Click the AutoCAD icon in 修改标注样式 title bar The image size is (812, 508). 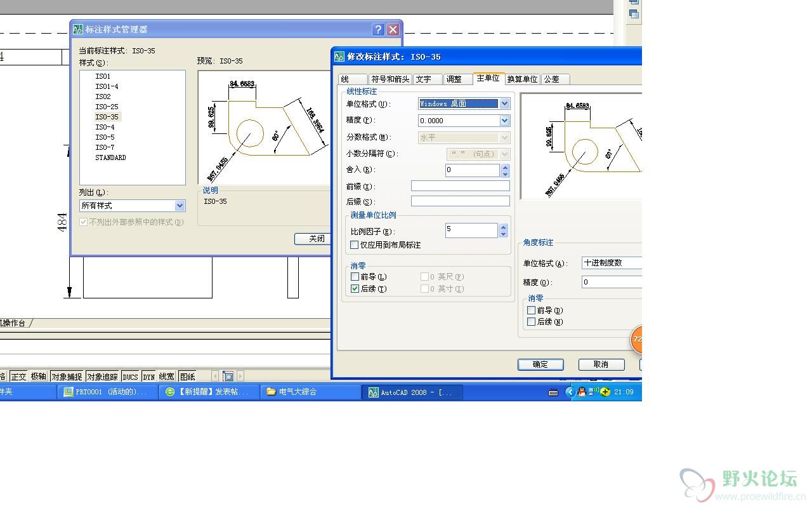tap(339, 57)
